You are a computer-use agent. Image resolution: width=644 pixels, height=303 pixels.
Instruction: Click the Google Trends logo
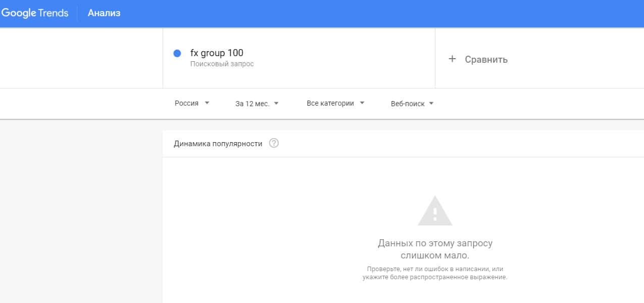tap(35, 13)
